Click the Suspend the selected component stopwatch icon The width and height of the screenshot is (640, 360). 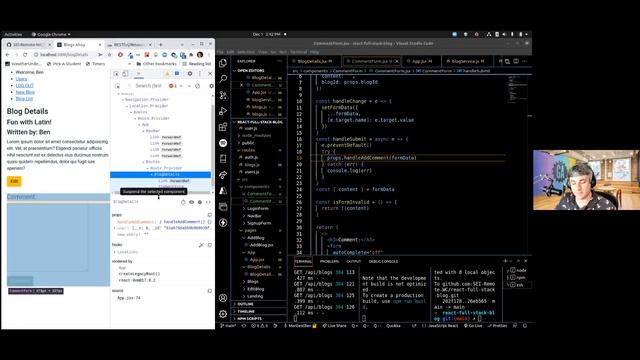(183, 202)
